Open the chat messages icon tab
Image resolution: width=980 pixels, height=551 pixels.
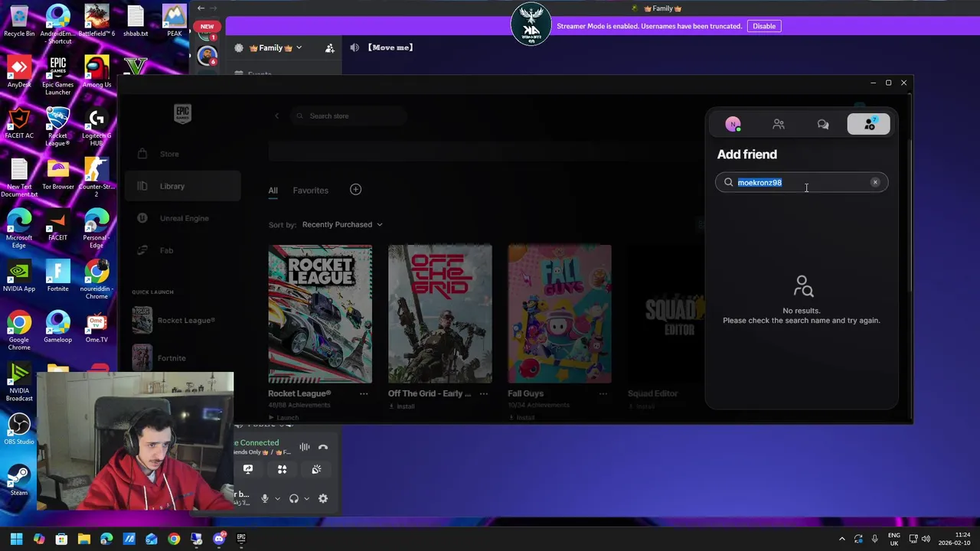pyautogui.click(x=823, y=124)
